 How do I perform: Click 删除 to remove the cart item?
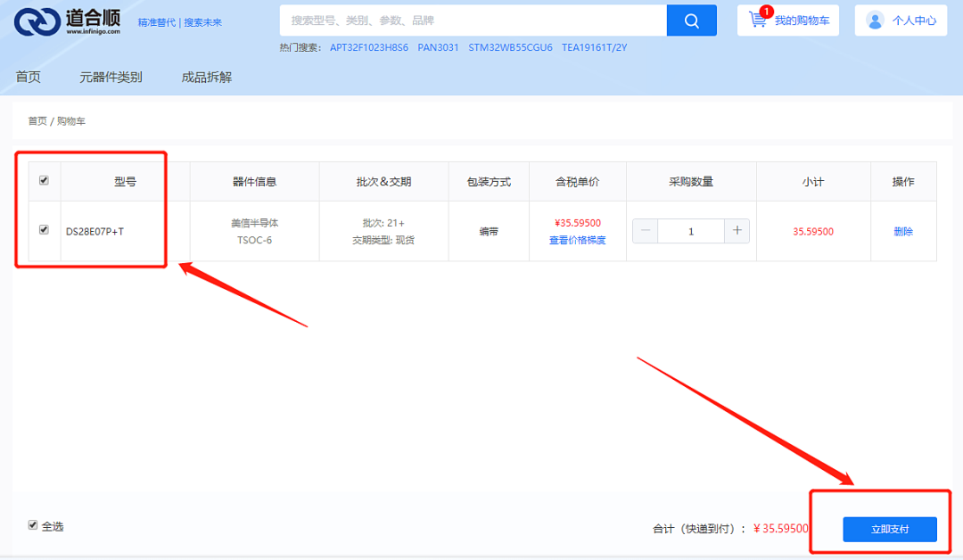click(x=902, y=230)
